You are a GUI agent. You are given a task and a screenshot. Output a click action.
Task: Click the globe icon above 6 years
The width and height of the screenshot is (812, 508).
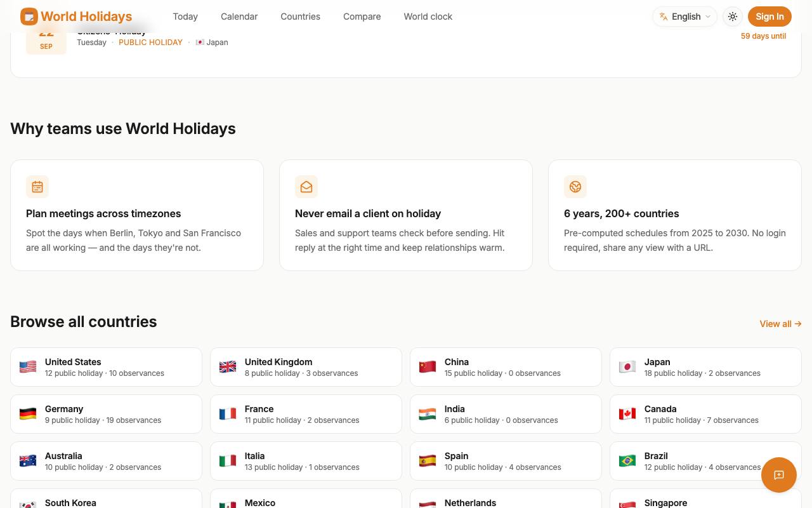tap(575, 187)
